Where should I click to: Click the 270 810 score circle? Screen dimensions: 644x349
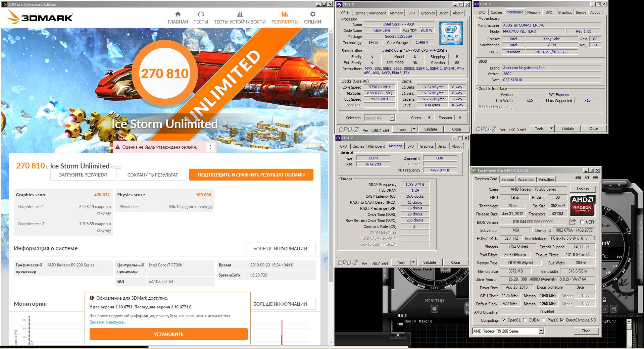click(164, 73)
